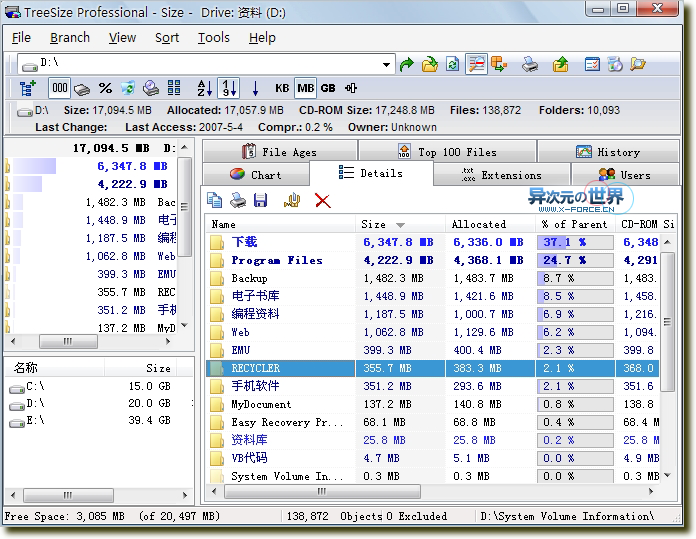Switch size unit to GB
The width and height of the screenshot is (696, 539).
328,88
